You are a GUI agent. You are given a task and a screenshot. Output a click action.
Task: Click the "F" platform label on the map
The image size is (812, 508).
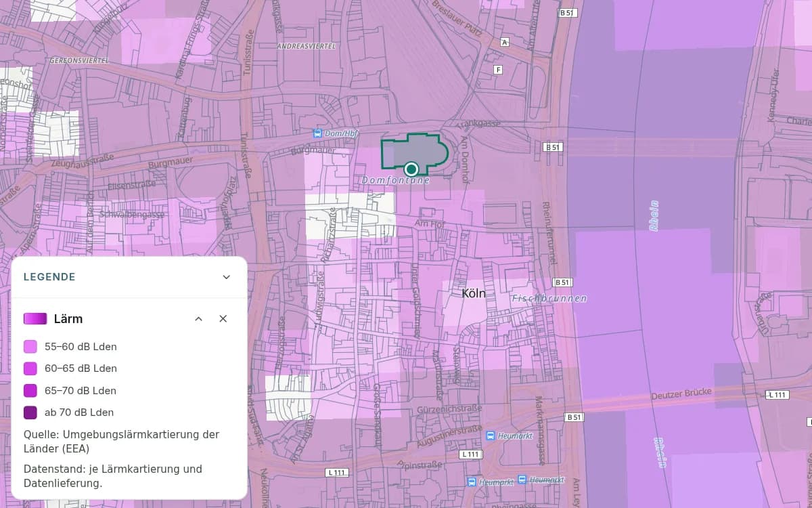point(499,70)
